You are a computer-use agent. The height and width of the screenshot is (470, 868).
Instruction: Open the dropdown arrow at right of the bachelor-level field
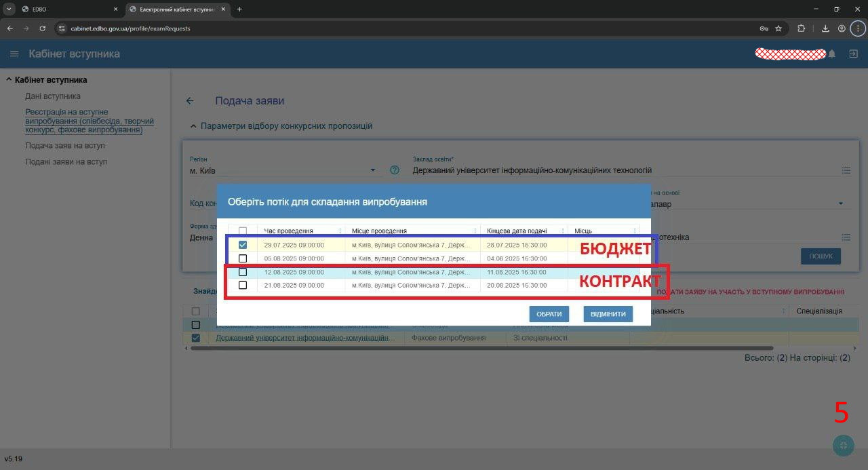(841, 203)
